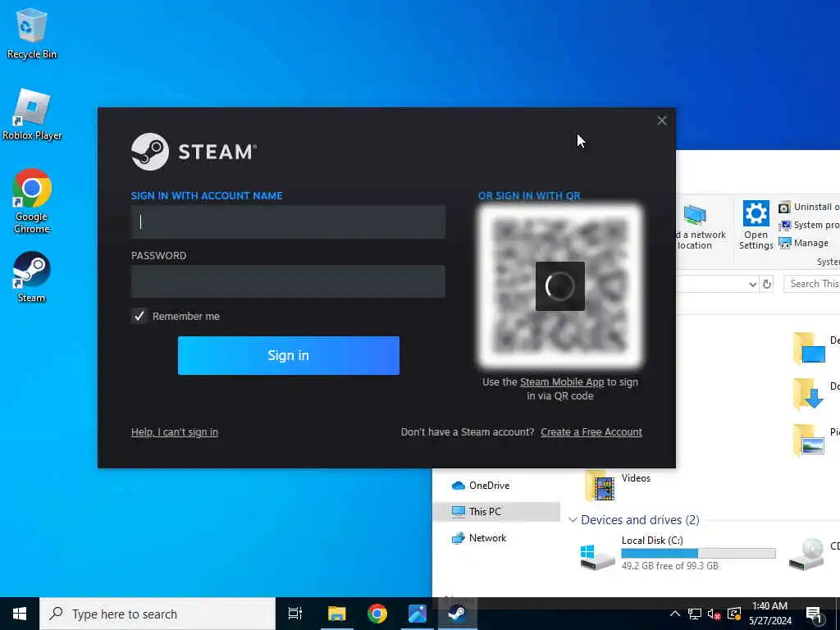Collapse Devices and drives group
The image size is (840, 630).
point(572,520)
